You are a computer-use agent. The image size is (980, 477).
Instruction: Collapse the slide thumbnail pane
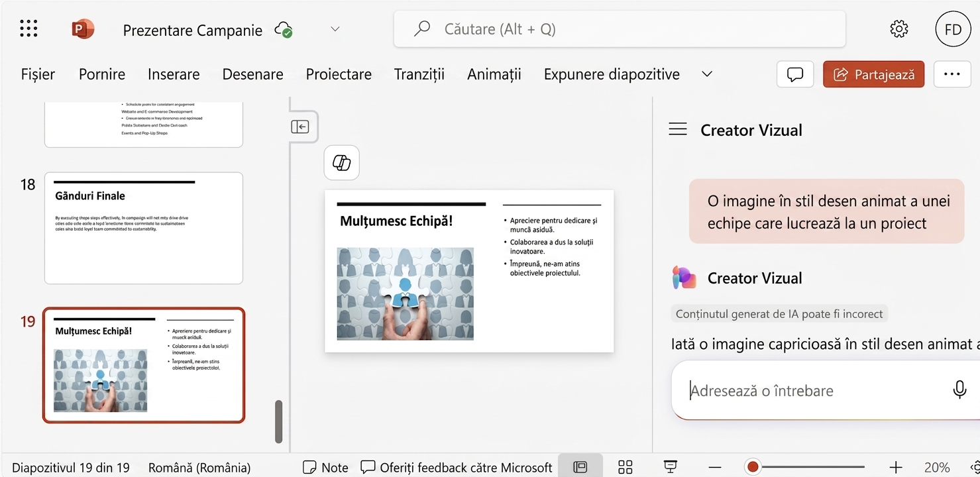[300, 127]
